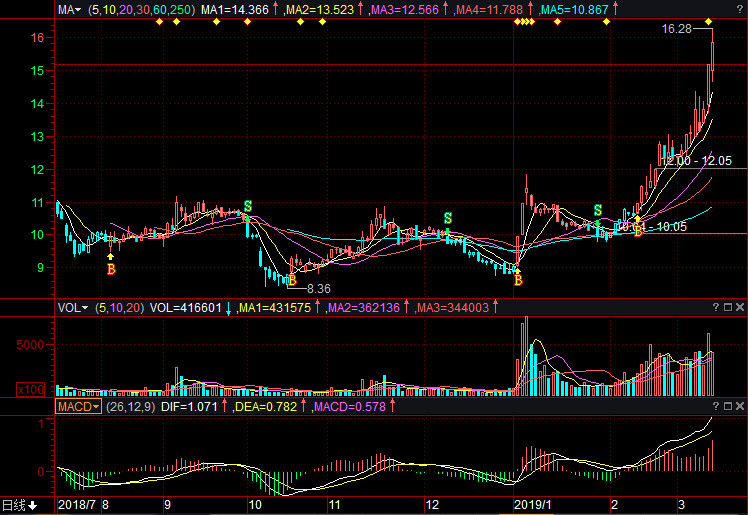
Task: Open the VOL indicator dropdown
Action: (74, 308)
